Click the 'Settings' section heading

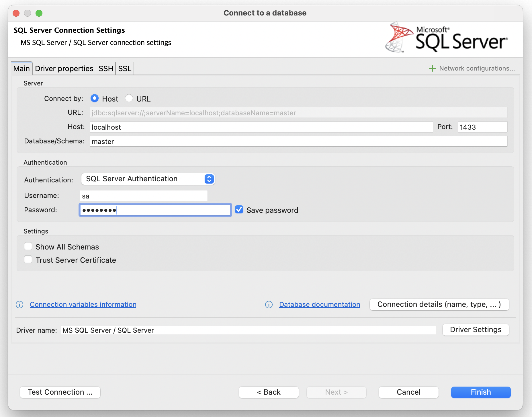(x=36, y=231)
